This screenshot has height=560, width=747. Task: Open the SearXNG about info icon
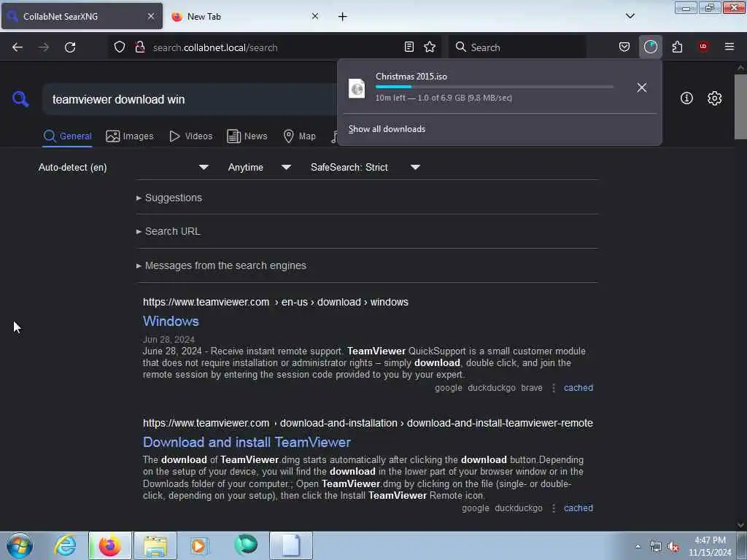(x=686, y=98)
